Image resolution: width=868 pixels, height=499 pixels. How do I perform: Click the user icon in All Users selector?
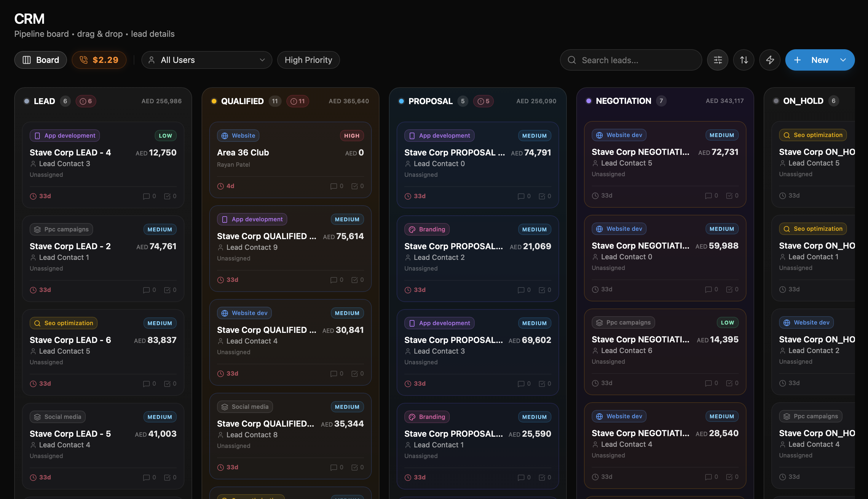[x=151, y=60]
